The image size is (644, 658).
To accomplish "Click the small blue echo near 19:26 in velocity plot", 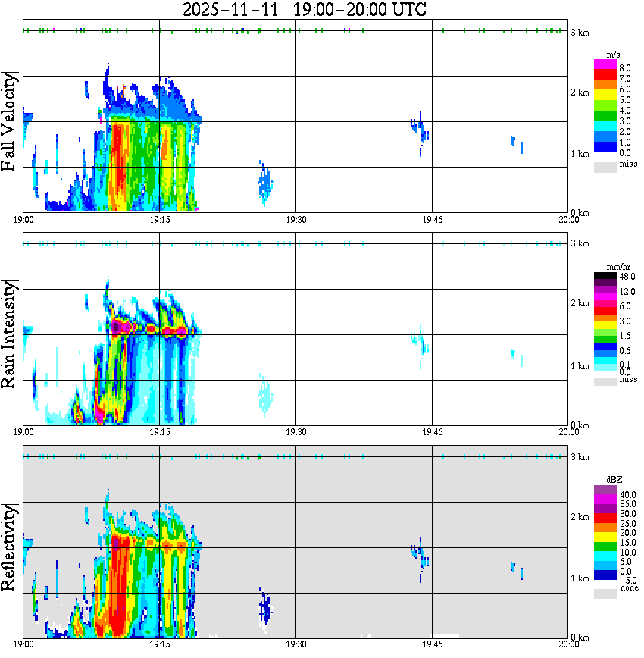I will (264, 183).
